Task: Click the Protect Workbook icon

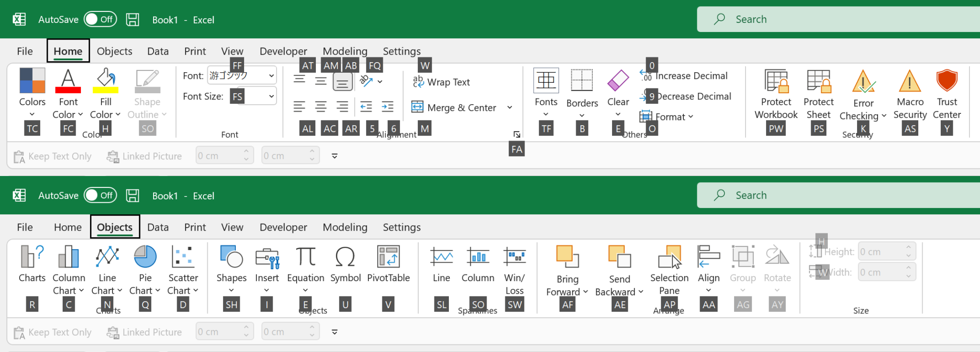Action: [x=776, y=81]
